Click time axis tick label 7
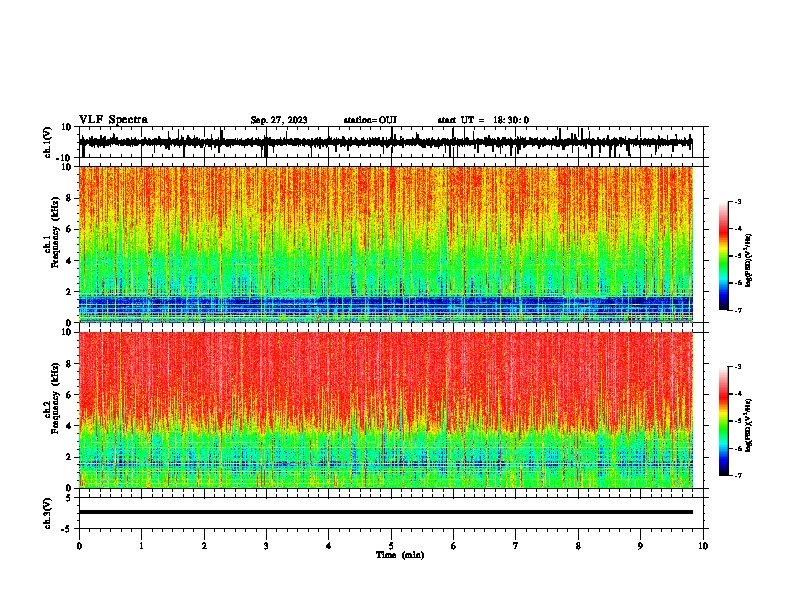 pyautogui.click(x=516, y=546)
